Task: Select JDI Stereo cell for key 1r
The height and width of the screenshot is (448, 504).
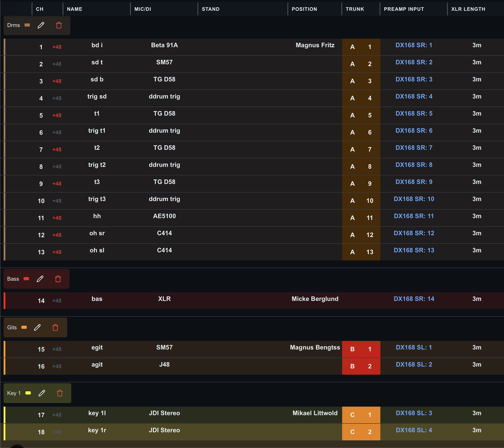Action: [x=165, y=430]
